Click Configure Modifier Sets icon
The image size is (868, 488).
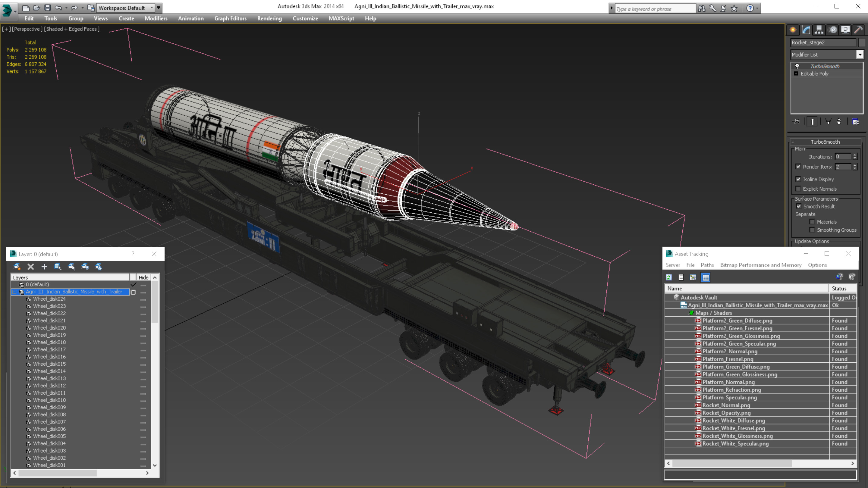pyautogui.click(x=855, y=122)
